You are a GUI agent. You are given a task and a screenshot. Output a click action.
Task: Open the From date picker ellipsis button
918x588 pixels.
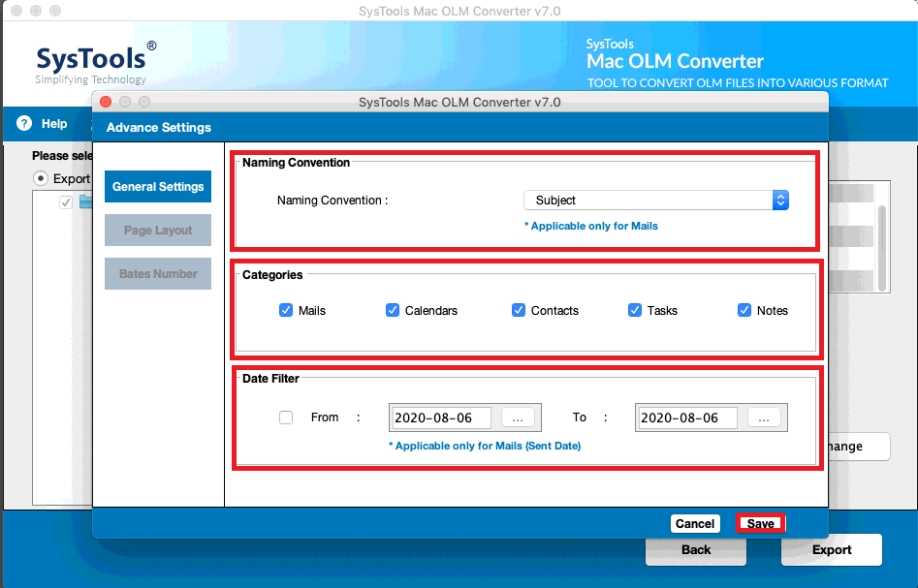tap(518, 418)
